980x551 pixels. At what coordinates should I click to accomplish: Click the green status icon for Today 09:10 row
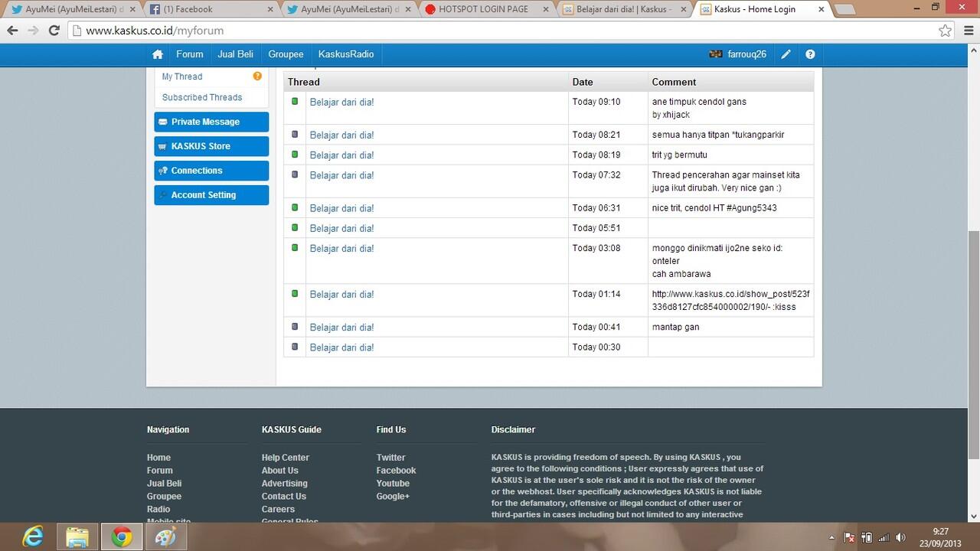coord(295,101)
